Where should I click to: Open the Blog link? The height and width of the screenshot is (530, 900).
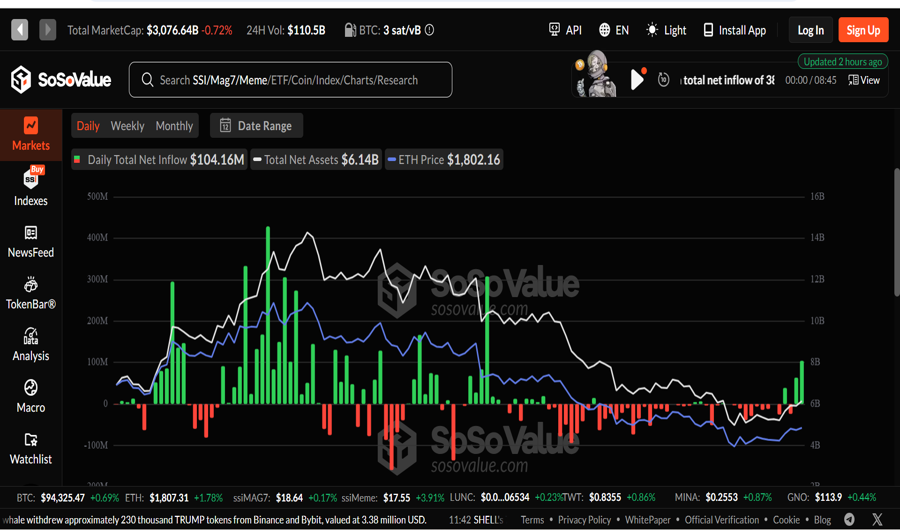822,520
